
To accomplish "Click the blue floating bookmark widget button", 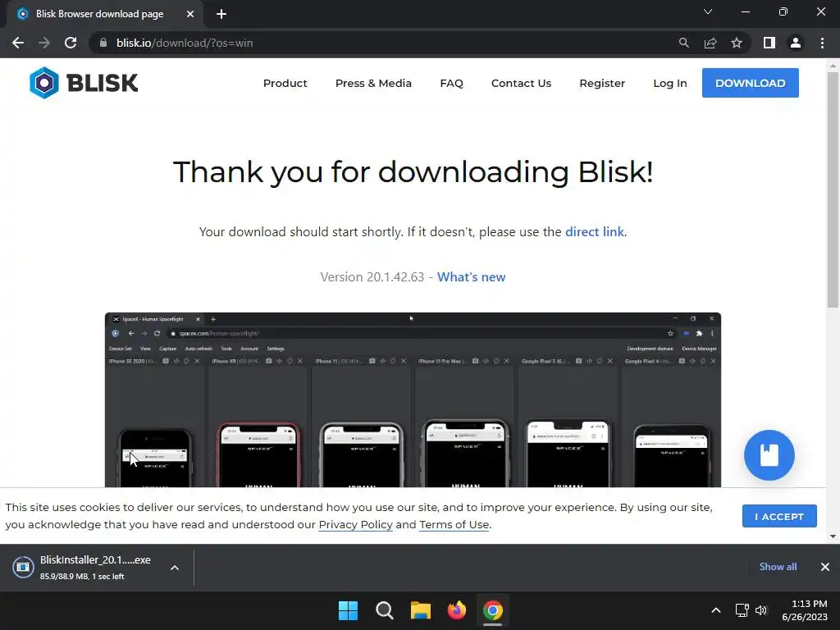I will pos(769,454).
